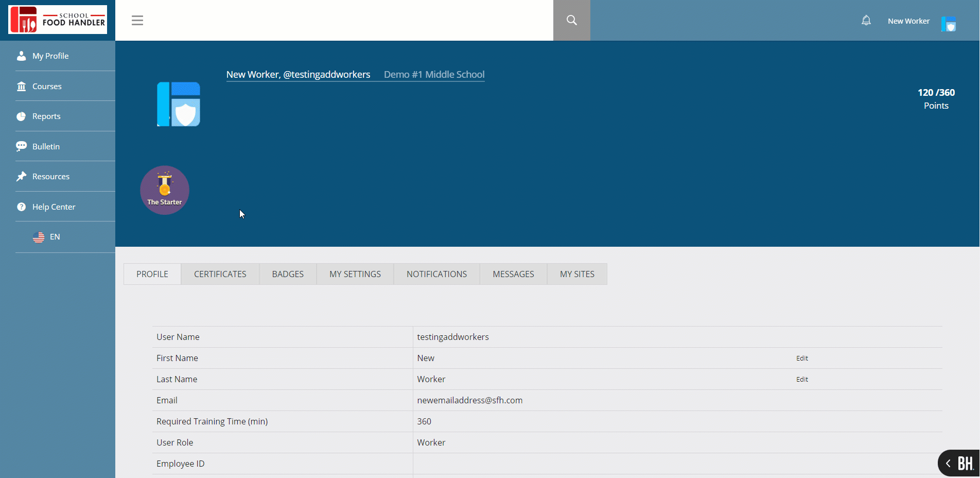Open the NOTIFICATIONS tab
The image size is (980, 478).
pos(437,274)
